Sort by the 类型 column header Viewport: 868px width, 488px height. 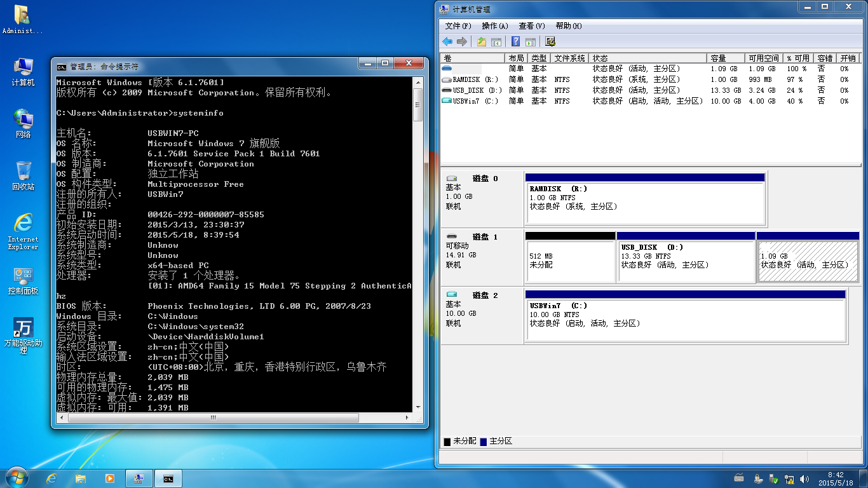click(540, 58)
